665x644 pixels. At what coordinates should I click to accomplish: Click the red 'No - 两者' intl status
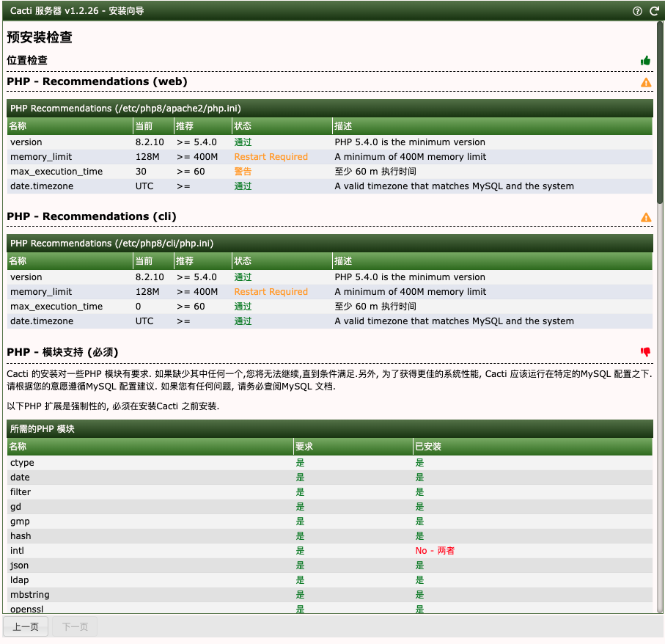435,551
